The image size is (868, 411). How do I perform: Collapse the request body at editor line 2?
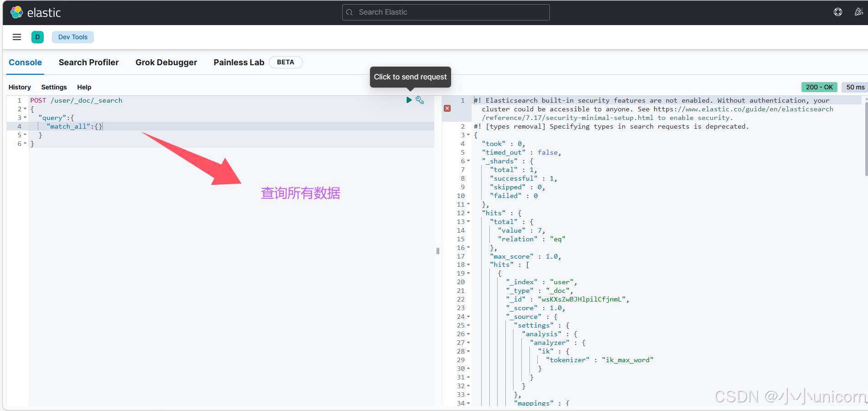[x=25, y=109]
